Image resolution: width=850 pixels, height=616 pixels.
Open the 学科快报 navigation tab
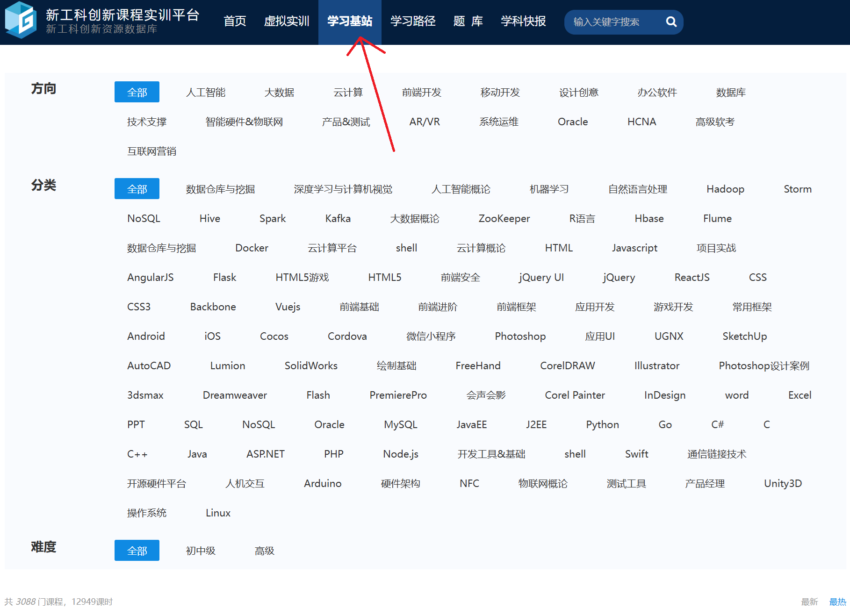point(523,21)
